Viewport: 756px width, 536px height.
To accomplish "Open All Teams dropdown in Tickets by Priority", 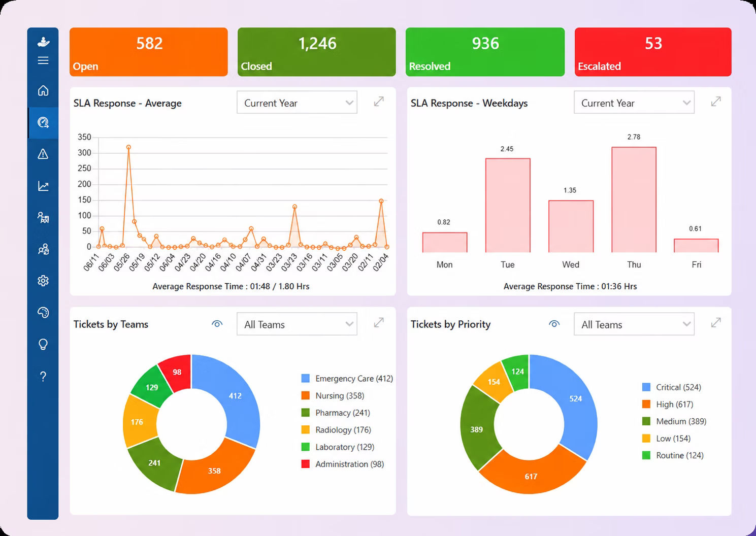I will click(634, 324).
